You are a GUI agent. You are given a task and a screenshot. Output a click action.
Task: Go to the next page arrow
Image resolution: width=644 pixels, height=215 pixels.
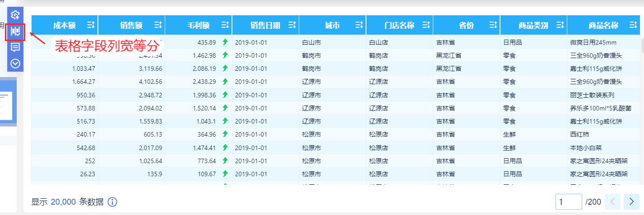[631, 202]
